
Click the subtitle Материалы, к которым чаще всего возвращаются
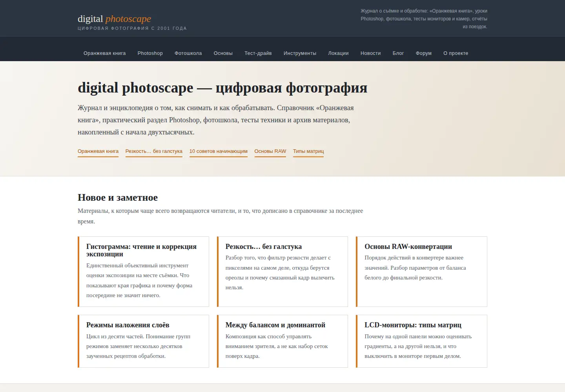(x=220, y=216)
